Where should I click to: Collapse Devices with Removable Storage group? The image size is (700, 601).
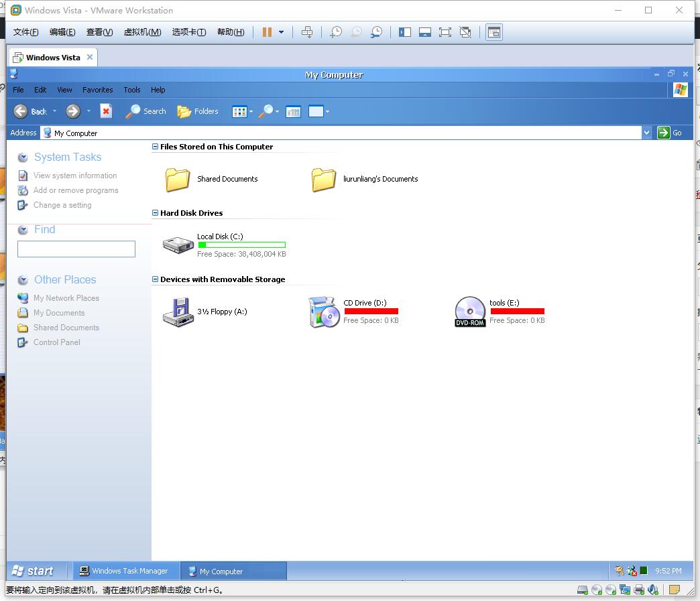pos(155,279)
